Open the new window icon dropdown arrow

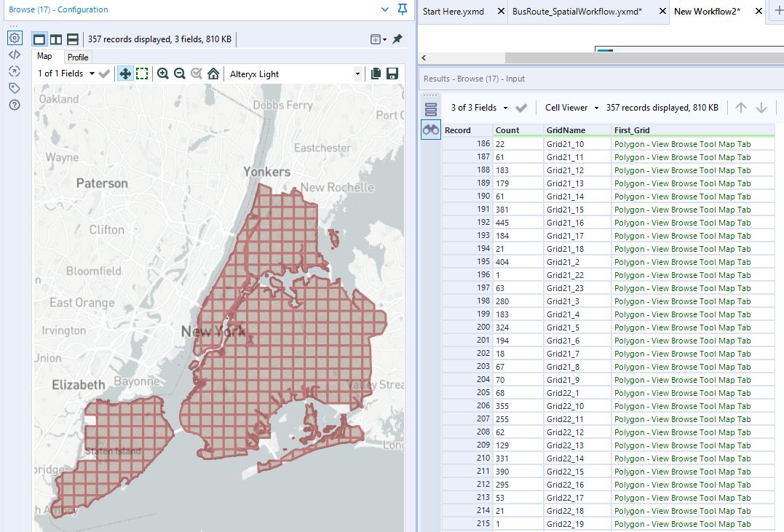(384, 39)
